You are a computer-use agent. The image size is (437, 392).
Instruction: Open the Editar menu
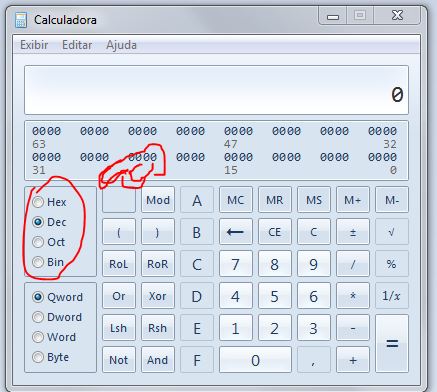click(77, 45)
